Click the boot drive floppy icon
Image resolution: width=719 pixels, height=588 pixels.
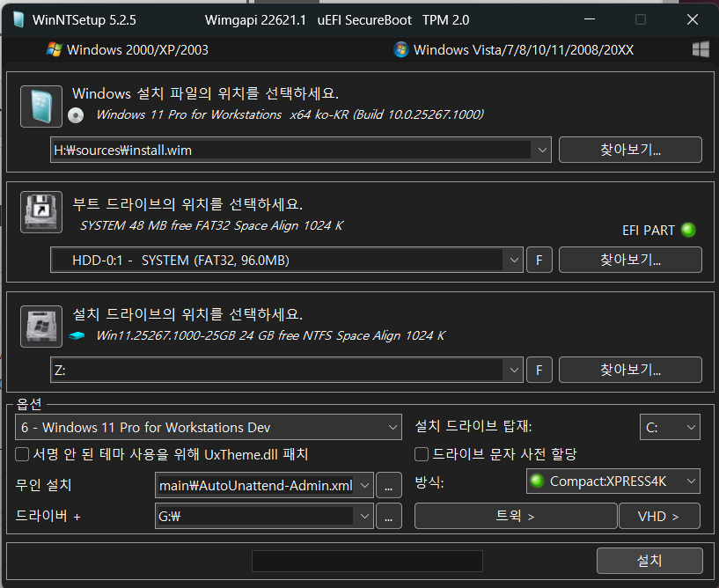tap(41, 212)
